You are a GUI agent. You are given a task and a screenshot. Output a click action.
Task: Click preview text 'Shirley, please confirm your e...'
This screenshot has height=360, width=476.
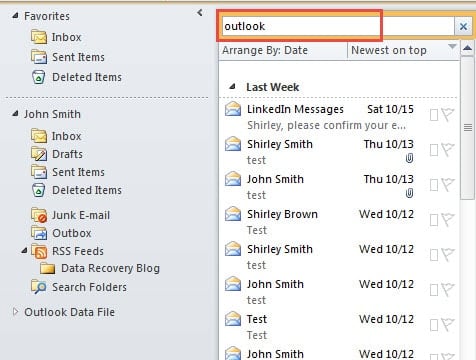tap(326, 126)
